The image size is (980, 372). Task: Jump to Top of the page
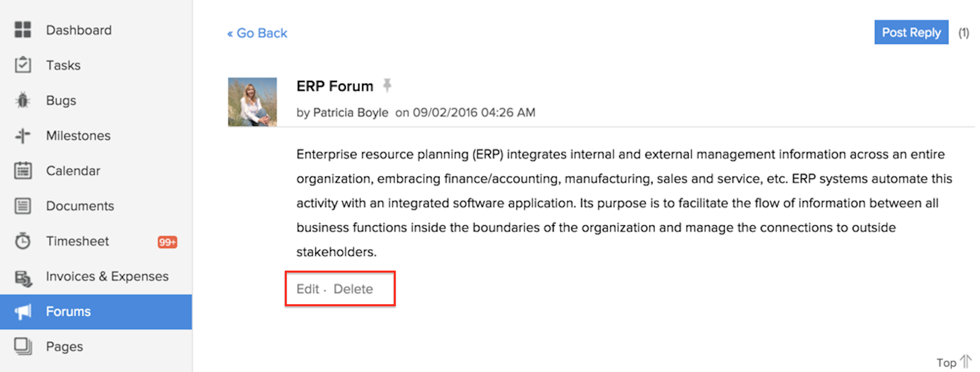pyautogui.click(x=952, y=362)
